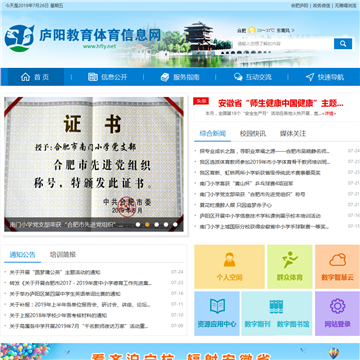
Task: Open the news item dated 07-23 about 武术赛事
Action: (260, 173)
